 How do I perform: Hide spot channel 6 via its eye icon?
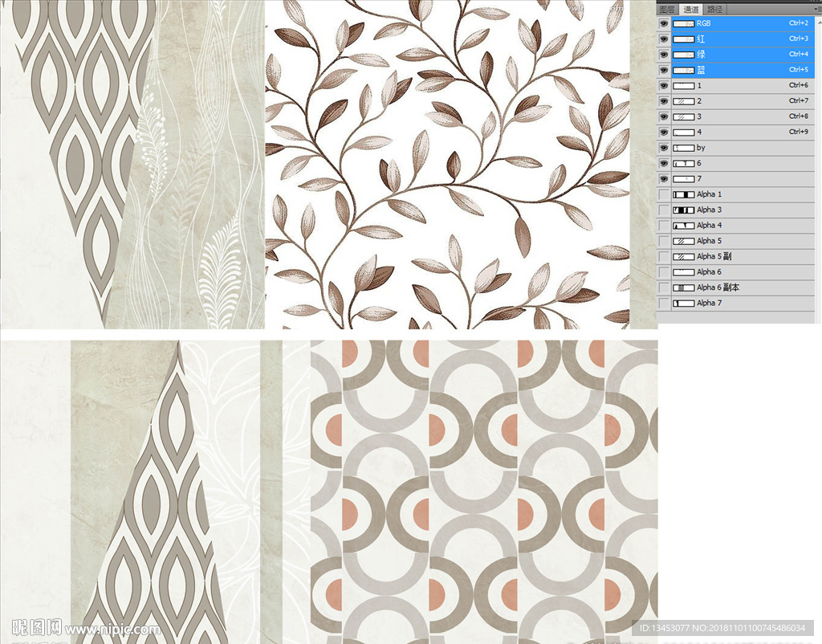[x=664, y=163]
